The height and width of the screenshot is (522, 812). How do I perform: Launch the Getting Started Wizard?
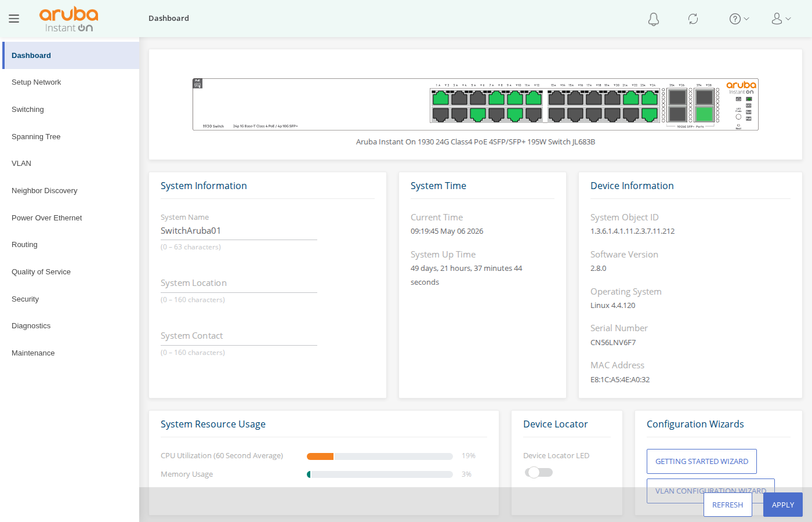pos(702,462)
